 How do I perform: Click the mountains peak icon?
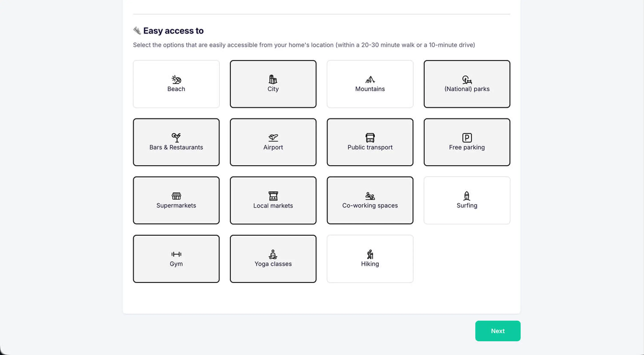pyautogui.click(x=370, y=79)
